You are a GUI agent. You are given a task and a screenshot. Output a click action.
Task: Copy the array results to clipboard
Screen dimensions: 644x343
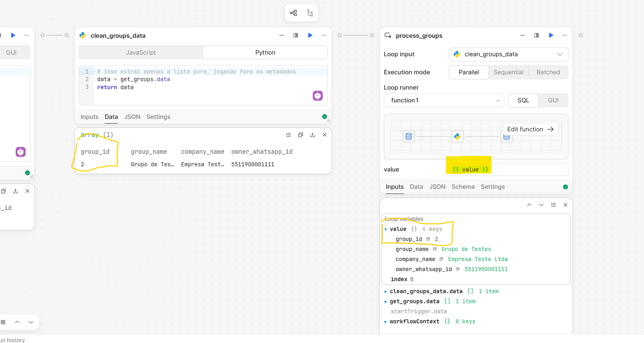[x=300, y=135]
